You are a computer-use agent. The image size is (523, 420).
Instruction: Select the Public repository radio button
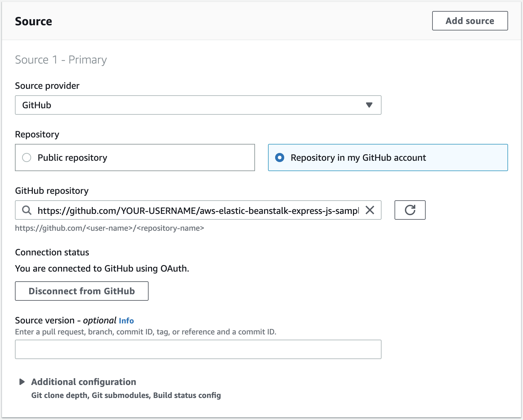coord(27,157)
